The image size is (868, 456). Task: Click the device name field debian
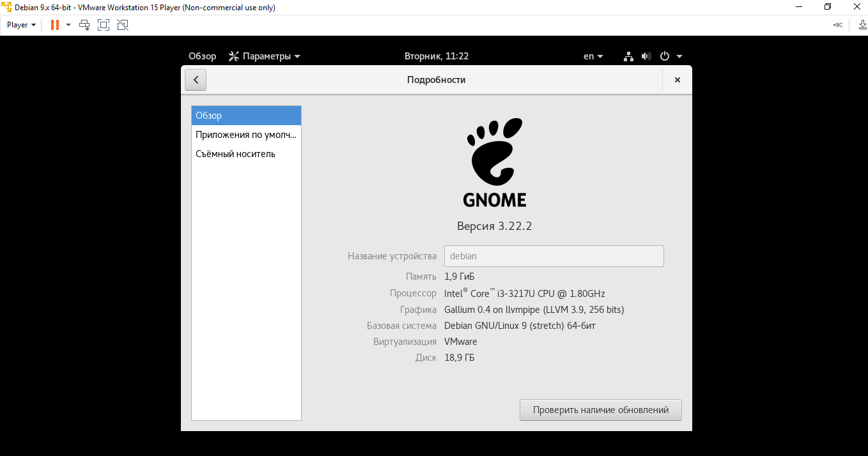pos(554,256)
